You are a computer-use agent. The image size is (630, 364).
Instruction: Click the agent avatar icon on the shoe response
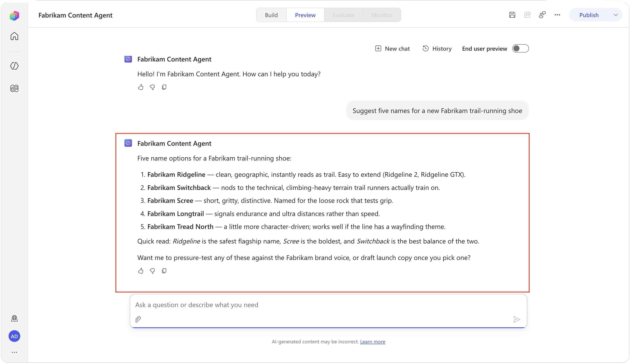(128, 143)
